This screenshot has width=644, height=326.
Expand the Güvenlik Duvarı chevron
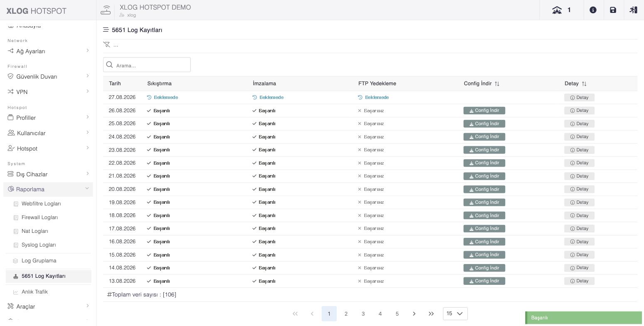coord(87,76)
